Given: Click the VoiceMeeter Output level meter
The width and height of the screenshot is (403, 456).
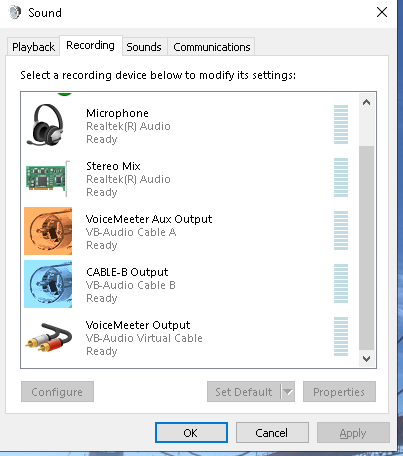Looking at the screenshot, I should 341,336.
